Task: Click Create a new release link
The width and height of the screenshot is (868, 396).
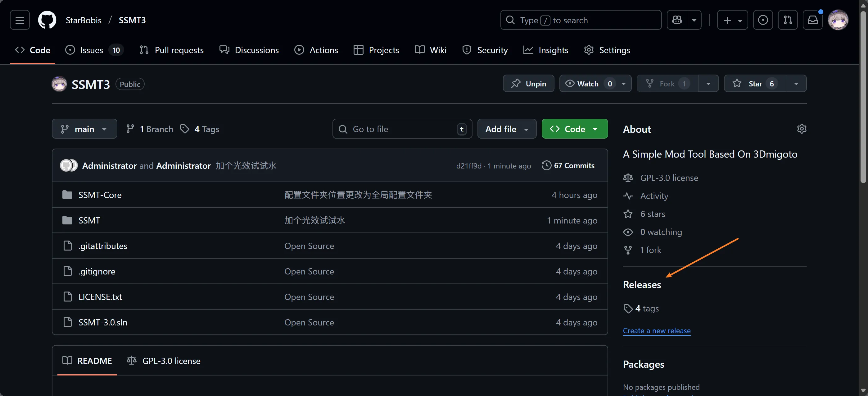Action: coord(656,331)
